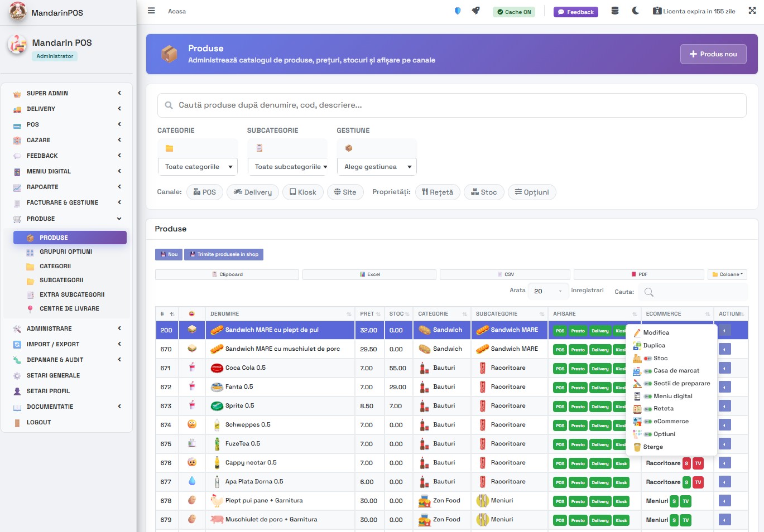Open Categorii in the sidebar
764x532 pixels.
click(x=55, y=267)
